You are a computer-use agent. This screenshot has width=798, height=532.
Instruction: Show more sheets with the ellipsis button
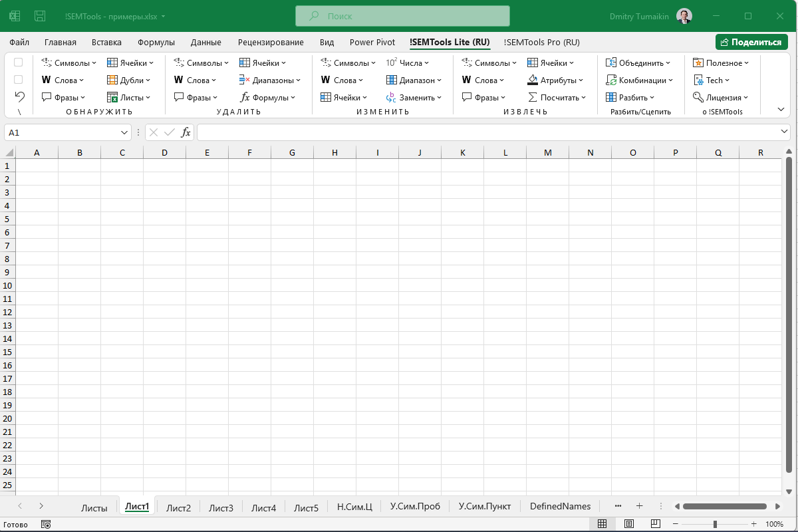pyautogui.click(x=618, y=506)
